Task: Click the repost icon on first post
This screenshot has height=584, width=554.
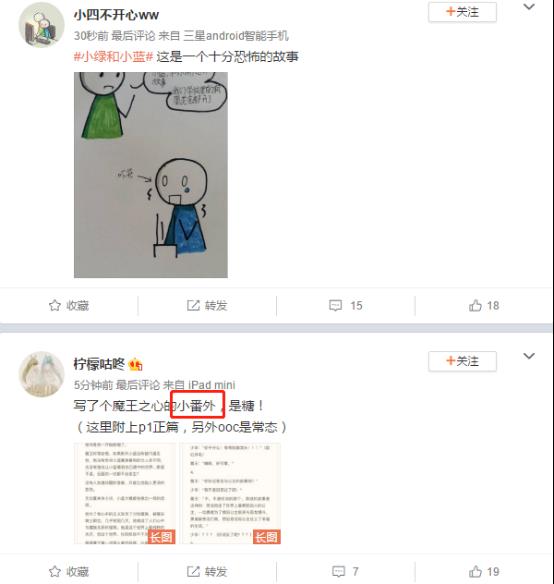Action: coord(193,305)
